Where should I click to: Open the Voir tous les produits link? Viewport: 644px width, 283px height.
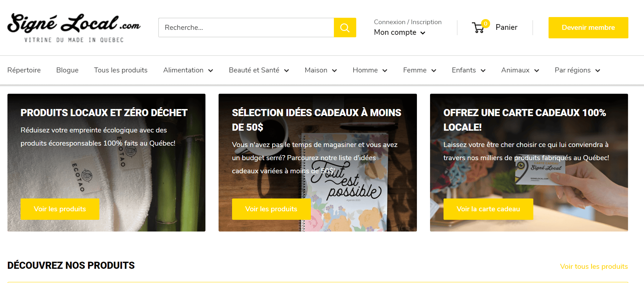(x=594, y=266)
